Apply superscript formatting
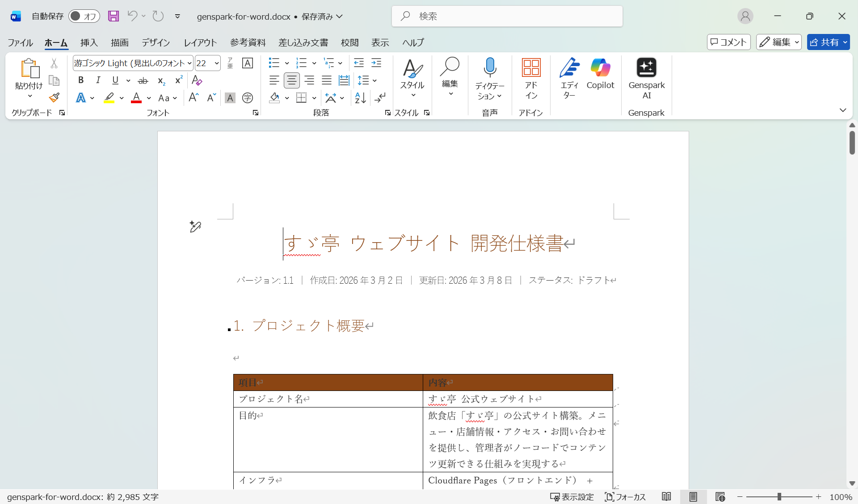This screenshot has width=858, height=504. (x=178, y=80)
